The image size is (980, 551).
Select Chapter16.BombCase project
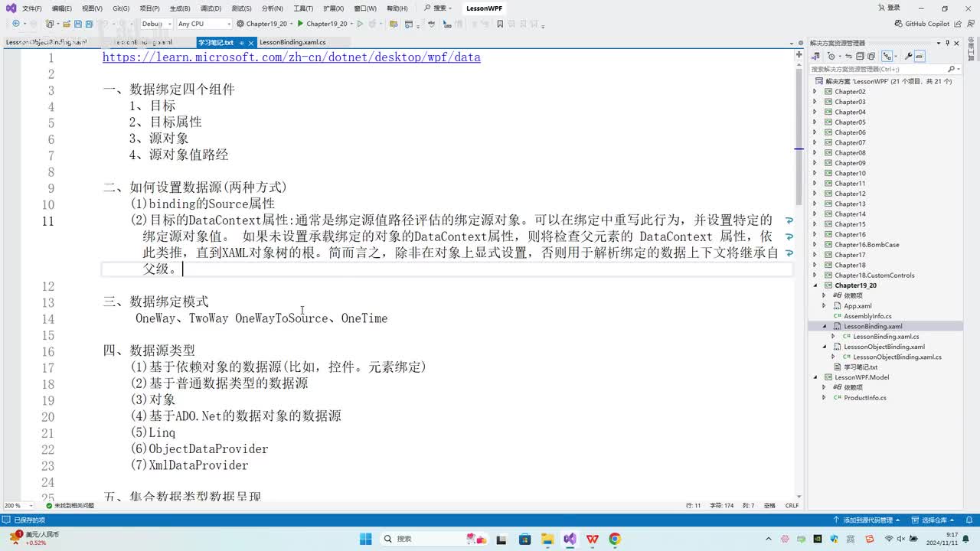pos(867,245)
